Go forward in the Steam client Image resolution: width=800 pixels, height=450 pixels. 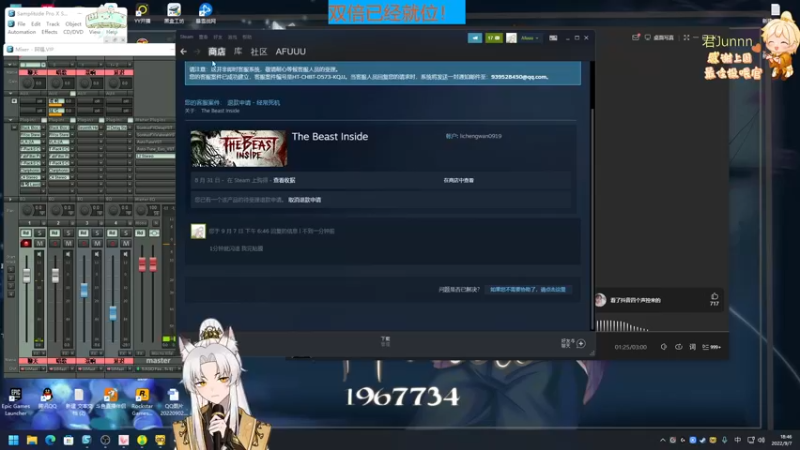pyautogui.click(x=196, y=52)
